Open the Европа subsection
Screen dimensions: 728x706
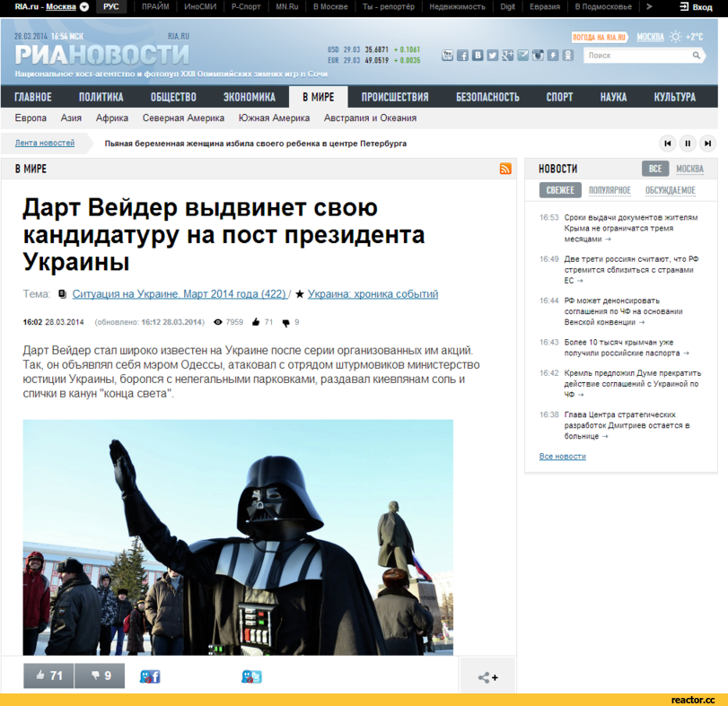tap(31, 118)
